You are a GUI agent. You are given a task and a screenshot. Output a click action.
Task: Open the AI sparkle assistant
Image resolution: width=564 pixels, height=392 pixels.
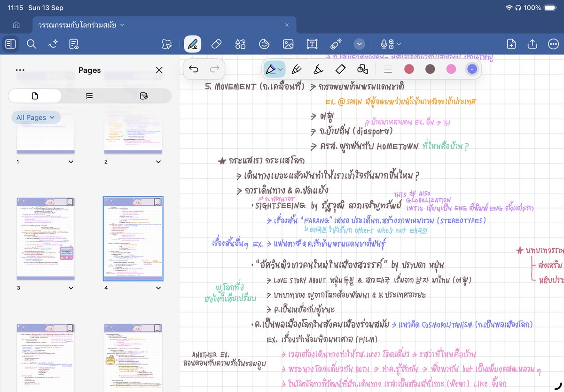[x=53, y=44]
